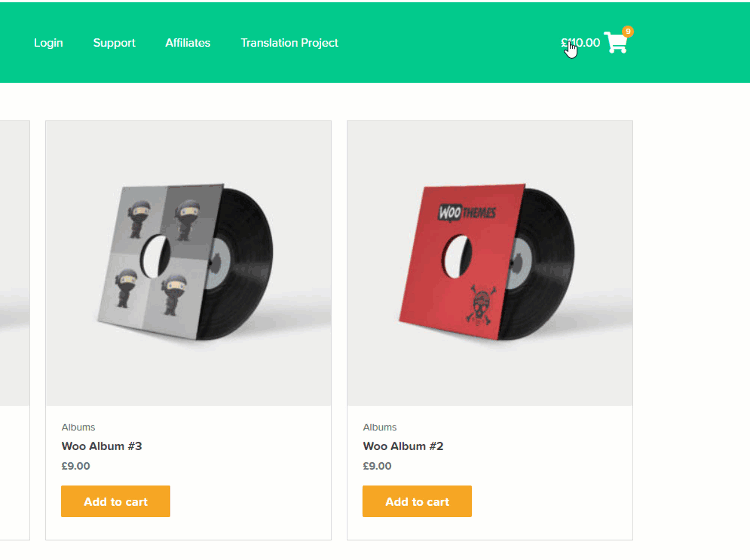750x560 pixels.
Task: Select Albums category above Woo Album #3
Action: [78, 427]
